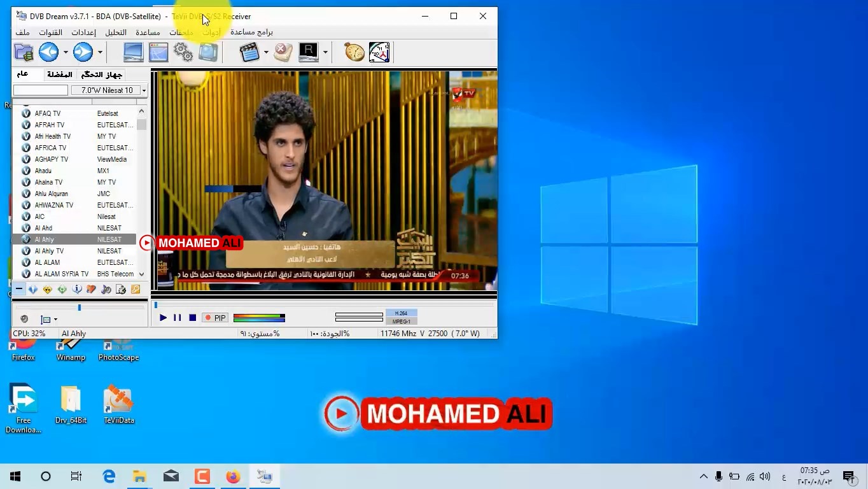This screenshot has width=868, height=489.
Task: Click the window layout toolbar icon
Action: pyautogui.click(x=158, y=52)
